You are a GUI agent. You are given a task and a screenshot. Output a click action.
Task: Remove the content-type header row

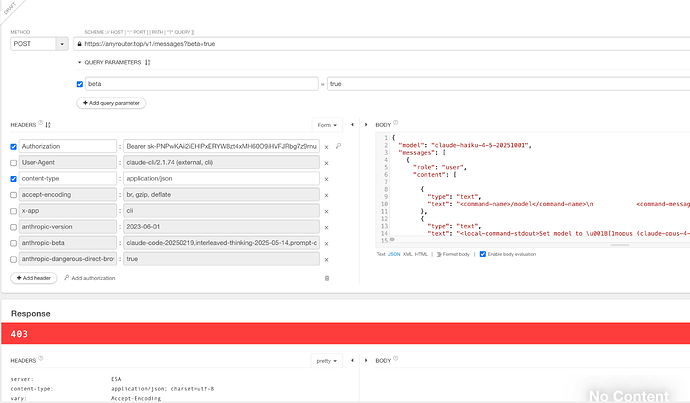(327, 180)
